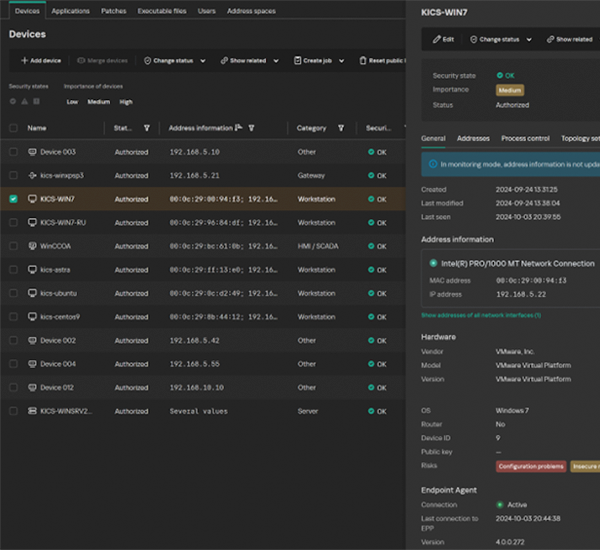Check the KICS-WINSRV2 row checkbox

(13, 411)
